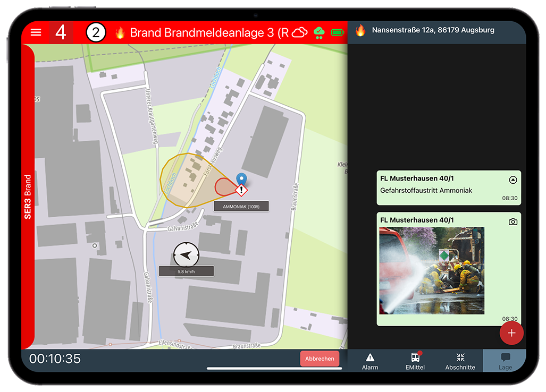This screenshot has height=392, width=546.
Task: Go to the Abschnitte tab
Action: click(x=460, y=361)
